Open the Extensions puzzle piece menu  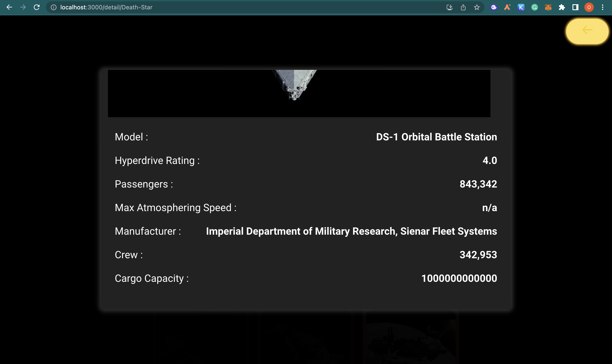click(x=562, y=7)
